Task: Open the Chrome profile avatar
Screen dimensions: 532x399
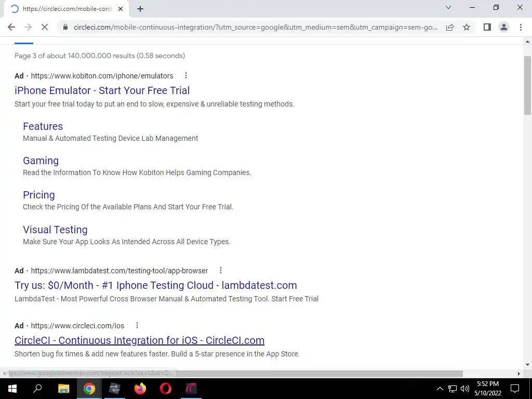Action: pos(504,27)
